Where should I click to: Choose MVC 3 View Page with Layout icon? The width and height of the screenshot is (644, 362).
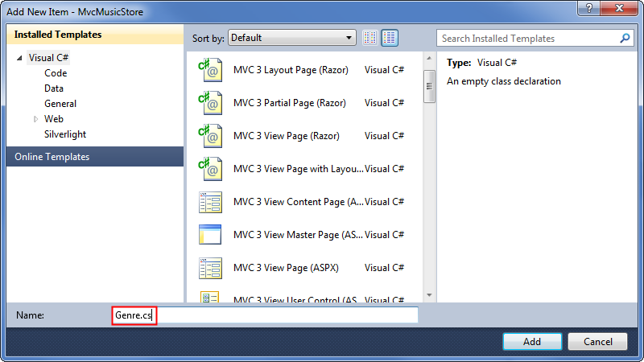(209, 169)
